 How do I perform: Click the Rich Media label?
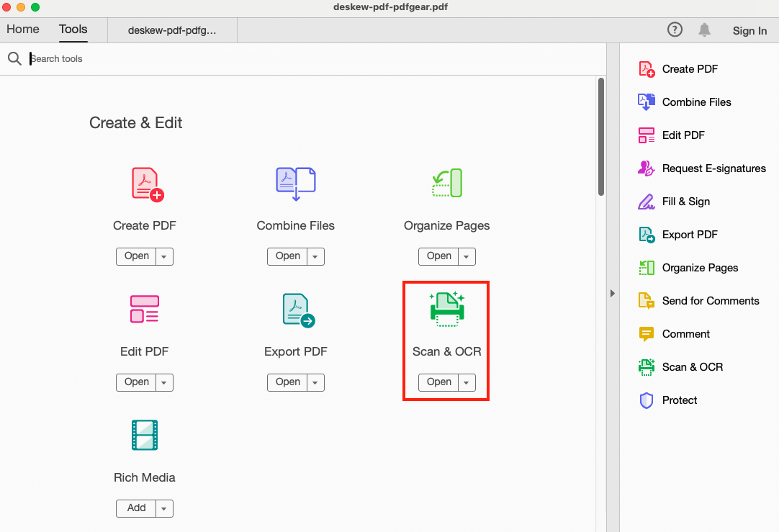coord(145,478)
